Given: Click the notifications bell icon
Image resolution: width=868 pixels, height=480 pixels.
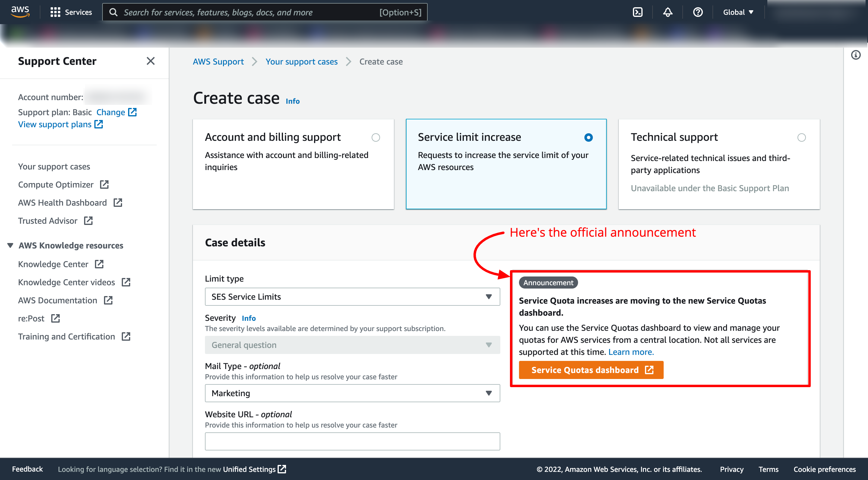Looking at the screenshot, I should click(668, 12).
